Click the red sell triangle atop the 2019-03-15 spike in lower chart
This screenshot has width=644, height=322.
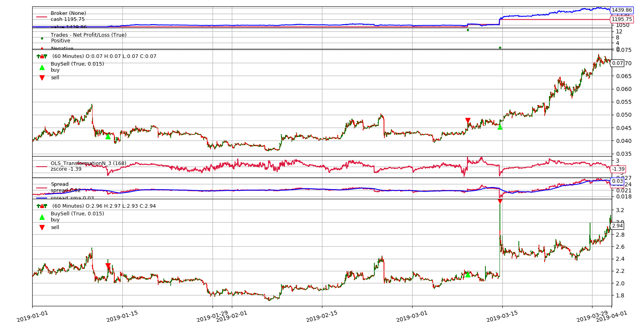pyautogui.click(x=500, y=201)
